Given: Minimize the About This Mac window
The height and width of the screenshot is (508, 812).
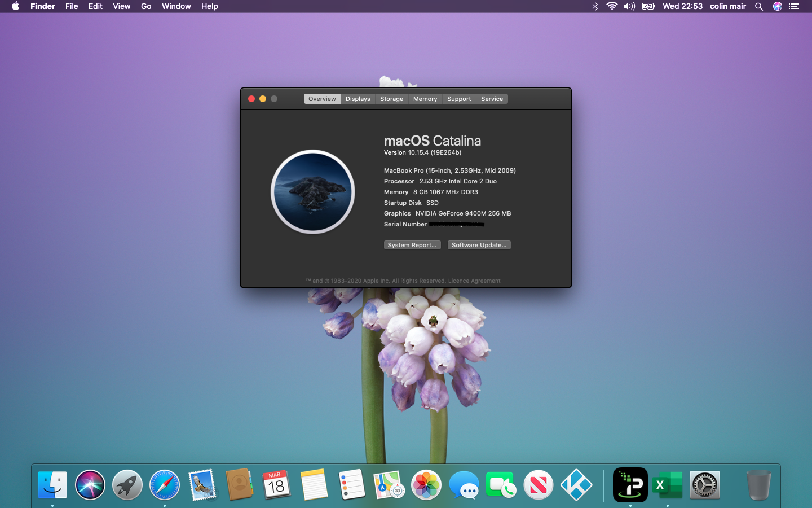Looking at the screenshot, I should click(x=263, y=99).
